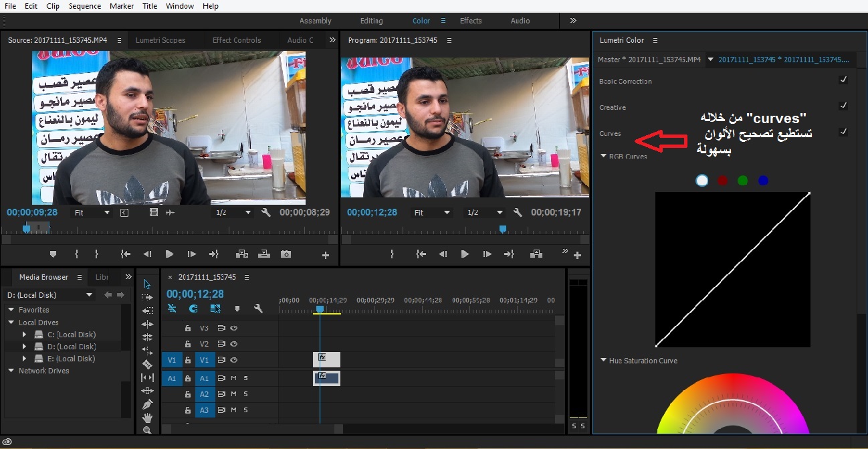Select the Hand tool
This screenshot has height=449, width=868.
click(147, 418)
